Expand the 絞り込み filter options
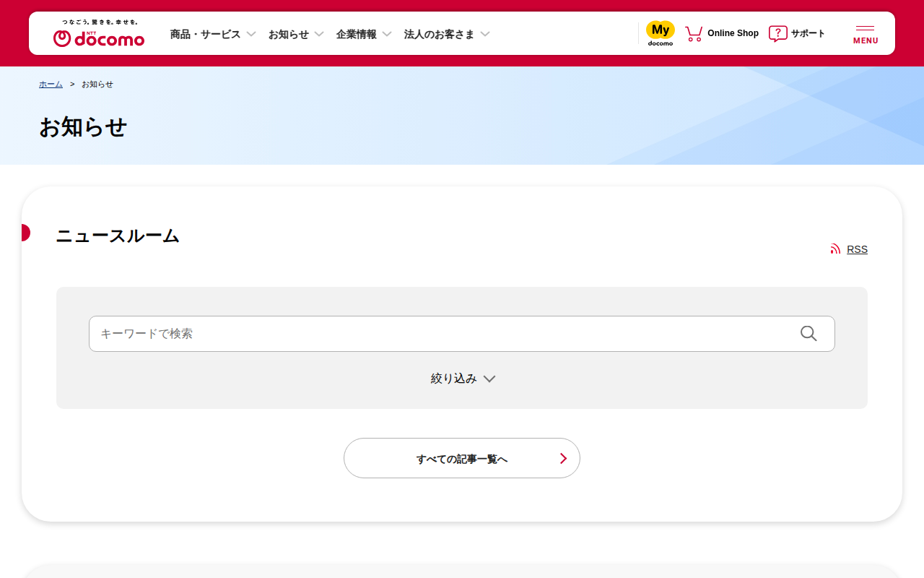Screen dimensions: 924x578 tap(463, 379)
